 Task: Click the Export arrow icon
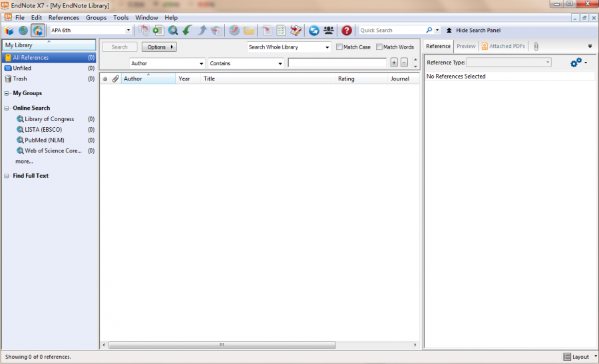(202, 30)
